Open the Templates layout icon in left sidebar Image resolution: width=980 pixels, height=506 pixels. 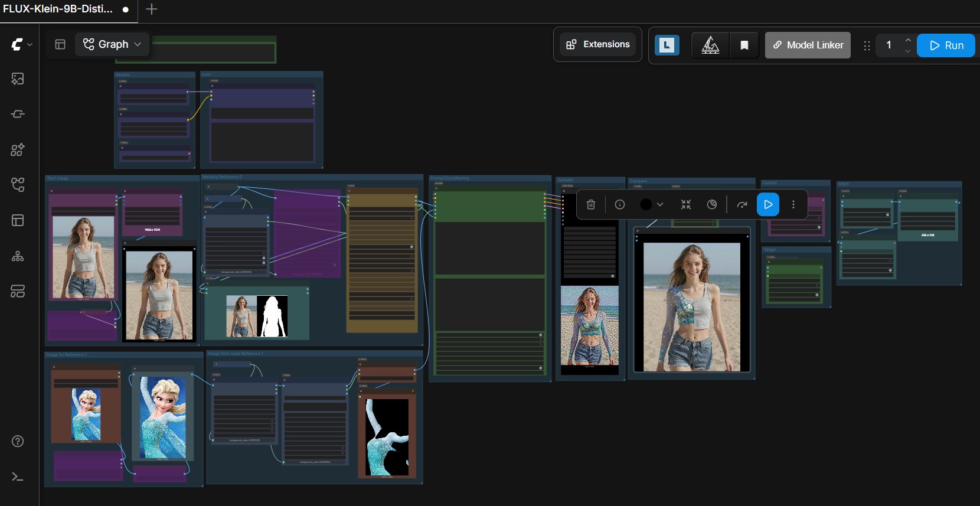click(x=18, y=220)
